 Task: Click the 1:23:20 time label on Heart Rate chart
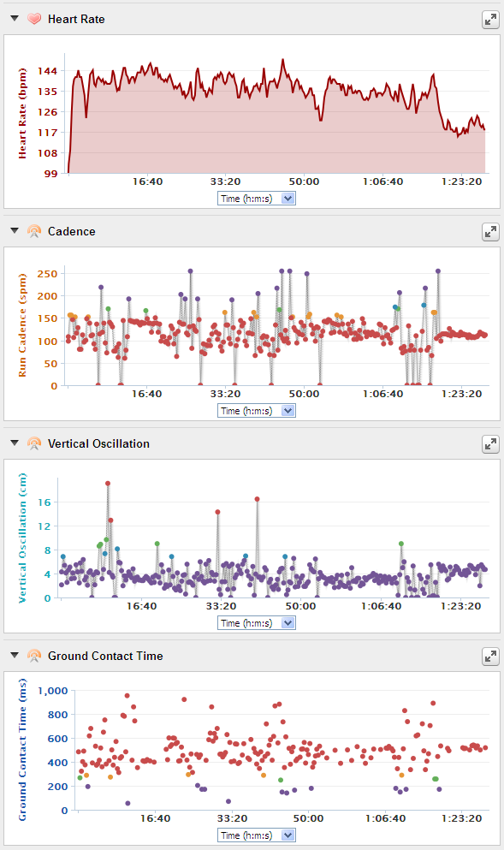pyautogui.click(x=461, y=181)
